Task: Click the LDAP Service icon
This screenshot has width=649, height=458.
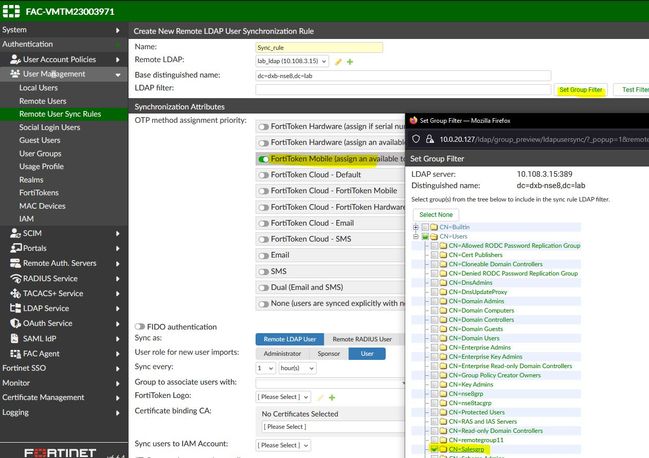Action: pyautogui.click(x=15, y=308)
